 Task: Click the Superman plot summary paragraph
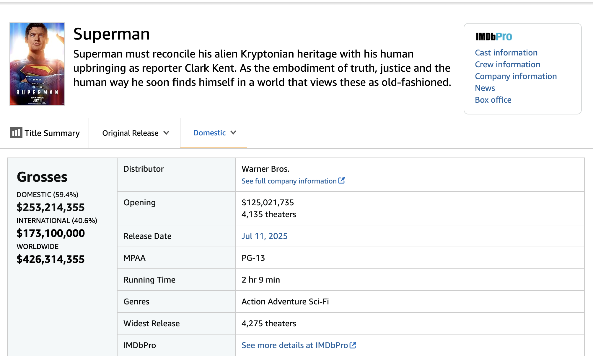tap(262, 68)
